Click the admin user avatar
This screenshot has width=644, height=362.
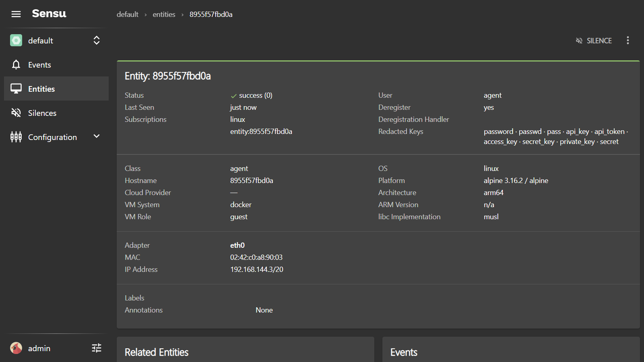16,348
